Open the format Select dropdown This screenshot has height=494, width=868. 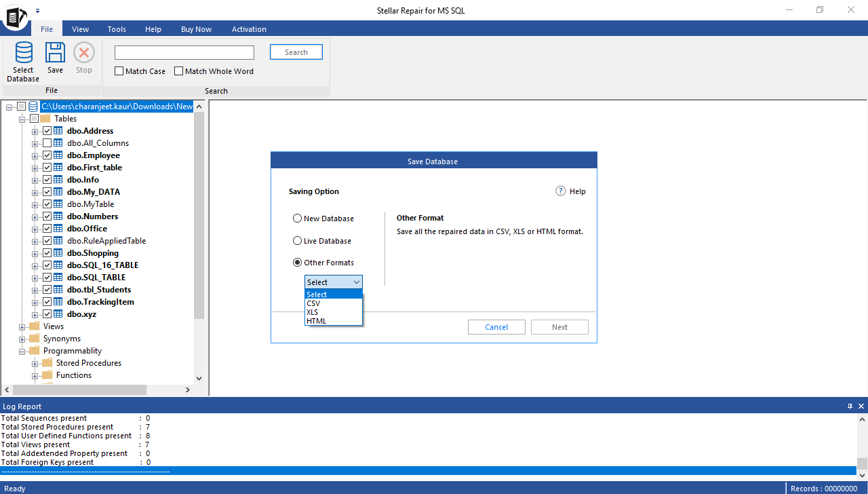(334, 282)
